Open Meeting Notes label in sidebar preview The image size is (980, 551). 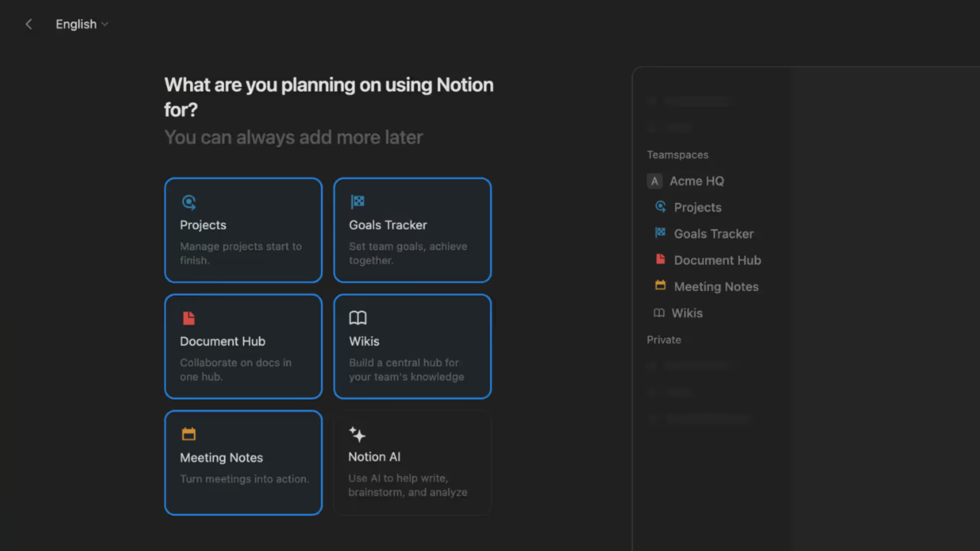click(716, 287)
